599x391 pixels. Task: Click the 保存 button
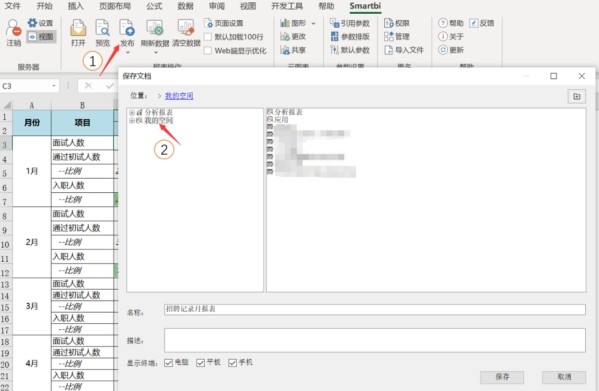click(x=502, y=377)
